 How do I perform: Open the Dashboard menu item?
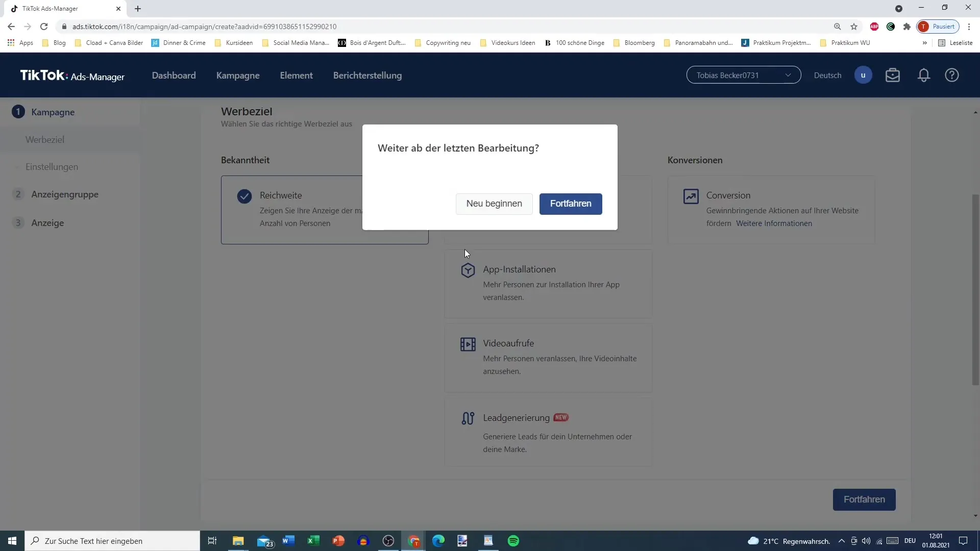[x=174, y=76]
